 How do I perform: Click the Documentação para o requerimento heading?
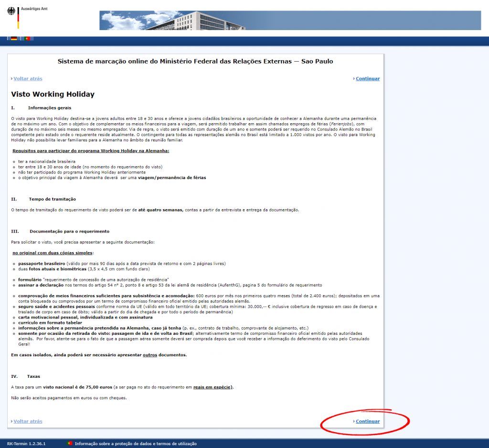click(69, 231)
